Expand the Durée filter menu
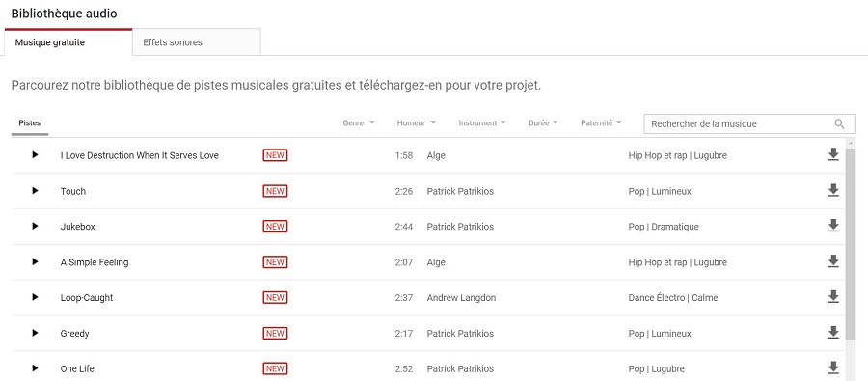Viewport: 868px width, 381px height. 543,122
